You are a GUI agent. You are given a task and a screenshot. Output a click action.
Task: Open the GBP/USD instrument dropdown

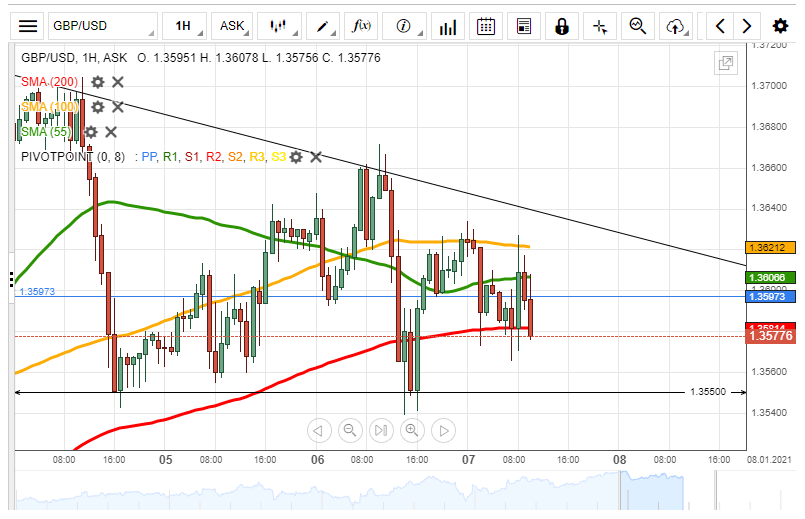click(103, 26)
